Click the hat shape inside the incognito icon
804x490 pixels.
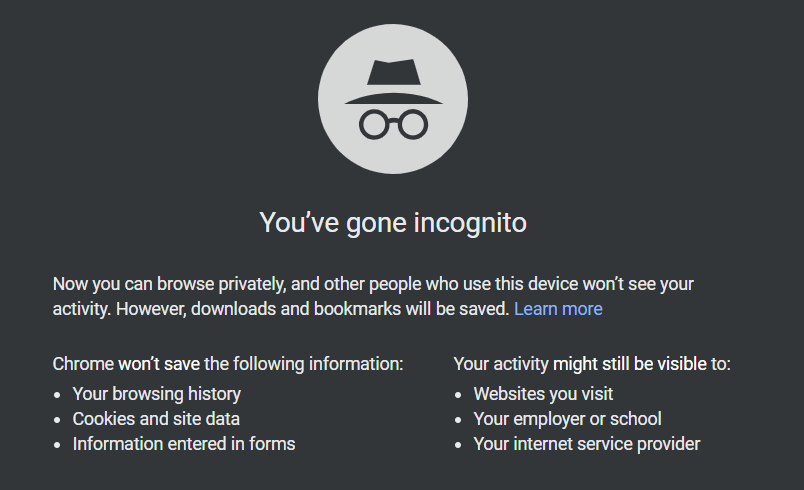(x=393, y=82)
